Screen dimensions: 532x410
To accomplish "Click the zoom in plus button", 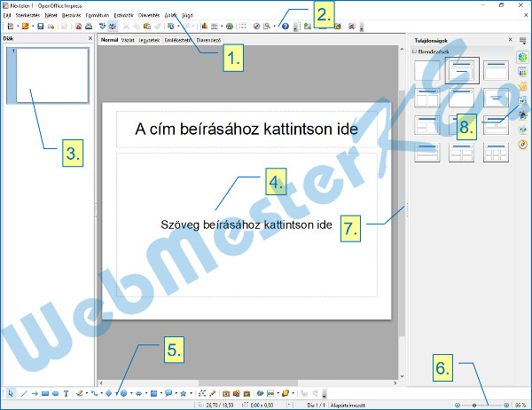I will coord(506,405).
